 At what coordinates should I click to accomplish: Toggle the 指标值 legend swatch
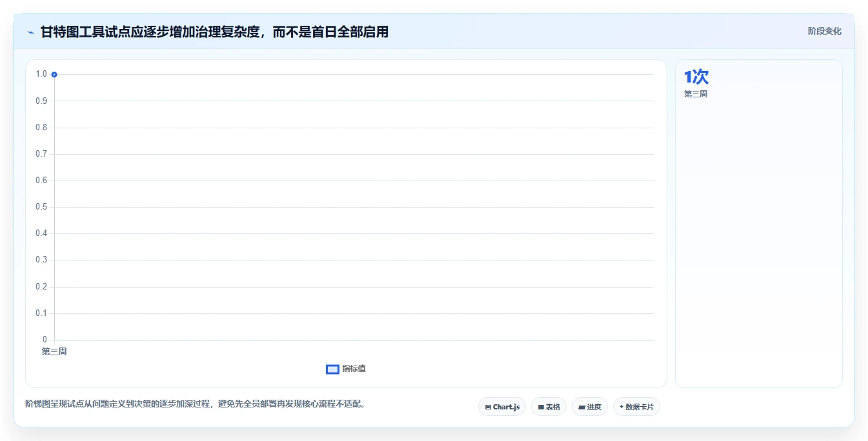[332, 369]
